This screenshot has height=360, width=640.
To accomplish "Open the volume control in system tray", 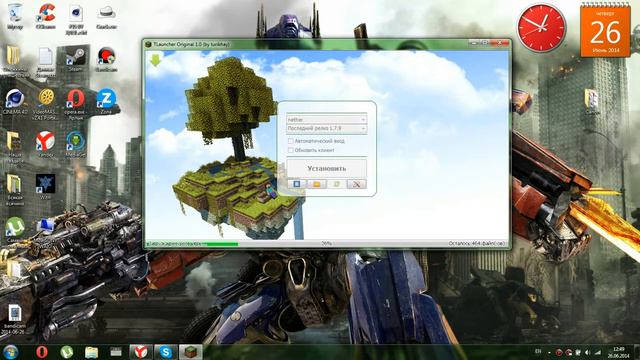I will pos(587,352).
